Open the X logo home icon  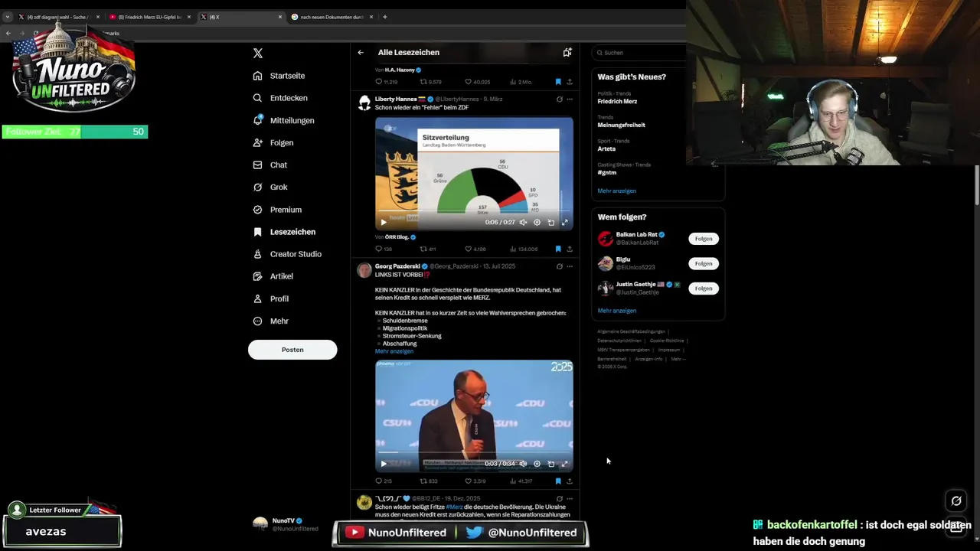coord(258,53)
